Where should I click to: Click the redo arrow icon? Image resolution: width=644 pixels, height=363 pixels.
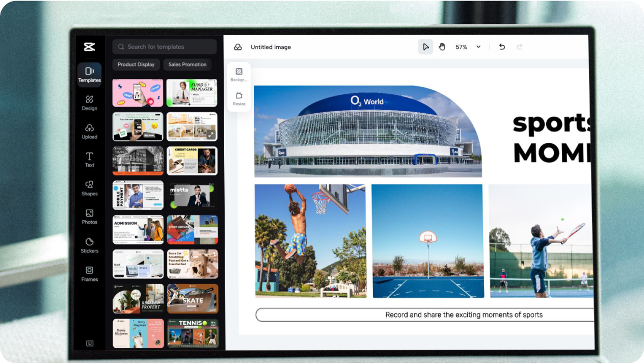[520, 47]
